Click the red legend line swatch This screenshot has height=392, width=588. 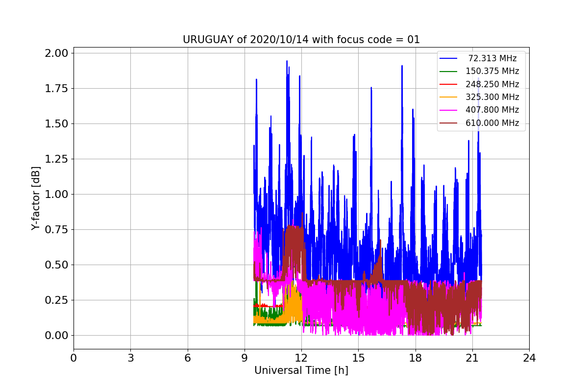pos(448,84)
